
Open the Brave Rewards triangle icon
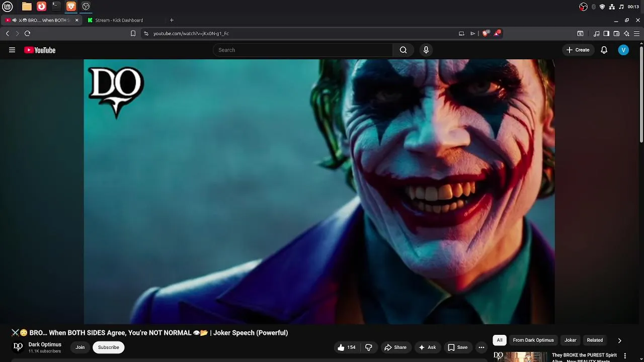[x=497, y=33]
